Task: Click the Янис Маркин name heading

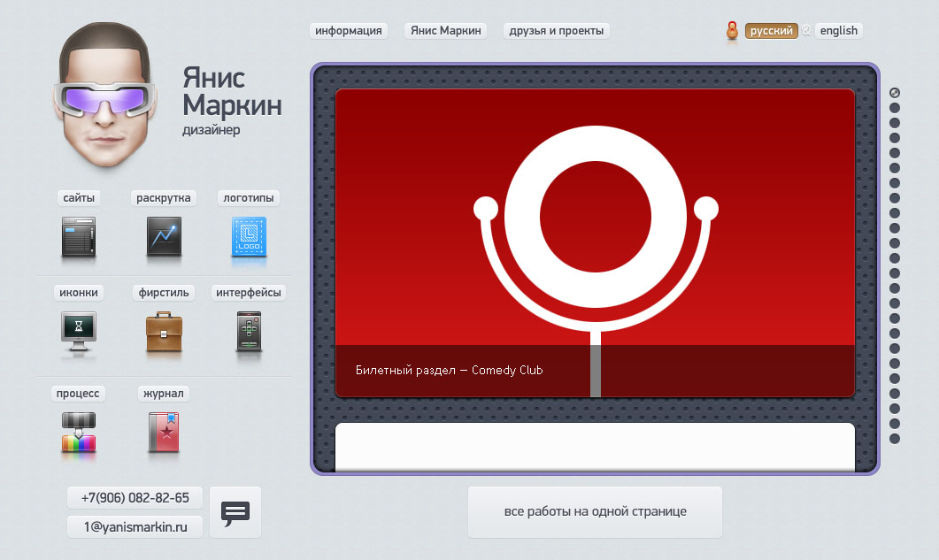Action: point(232,92)
